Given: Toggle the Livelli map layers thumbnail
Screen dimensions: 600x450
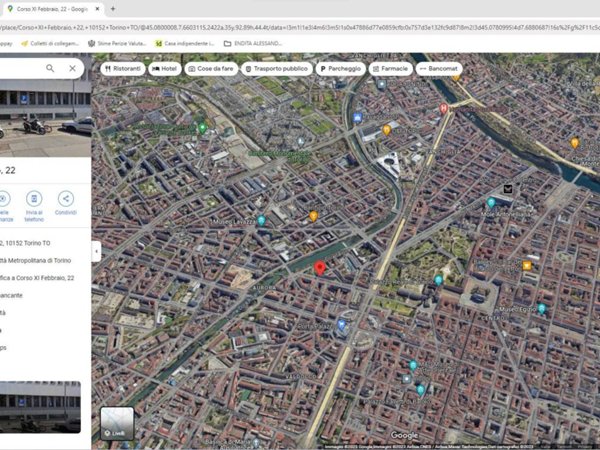Looking at the screenshot, I should (x=117, y=423).
